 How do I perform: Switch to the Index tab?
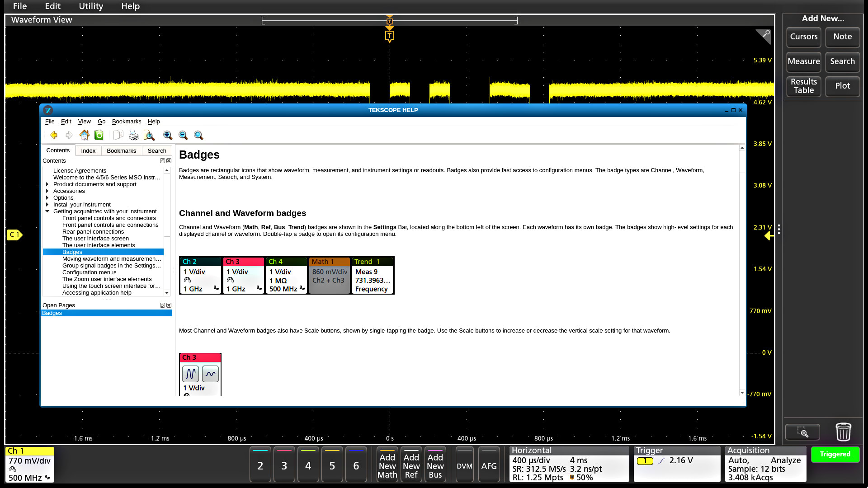pyautogui.click(x=88, y=151)
